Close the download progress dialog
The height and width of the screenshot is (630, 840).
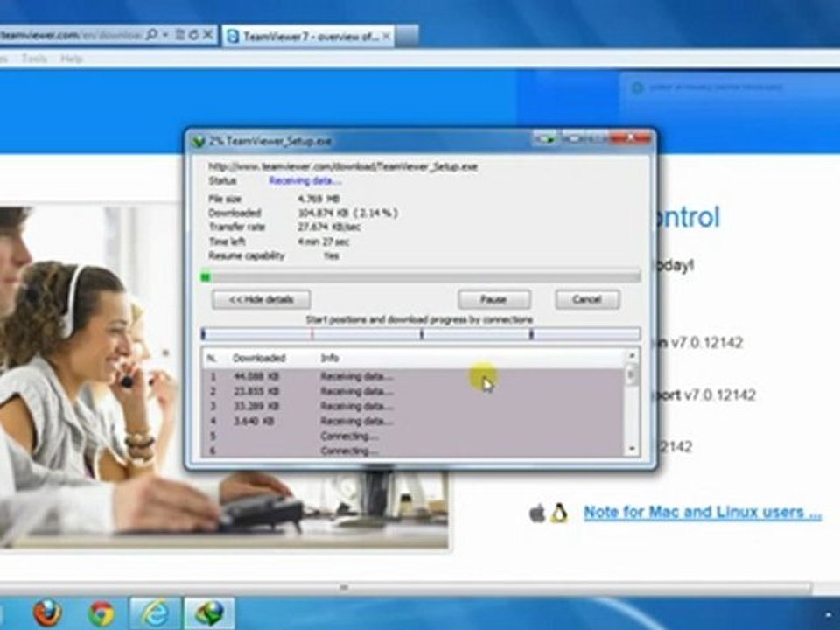coord(631,138)
